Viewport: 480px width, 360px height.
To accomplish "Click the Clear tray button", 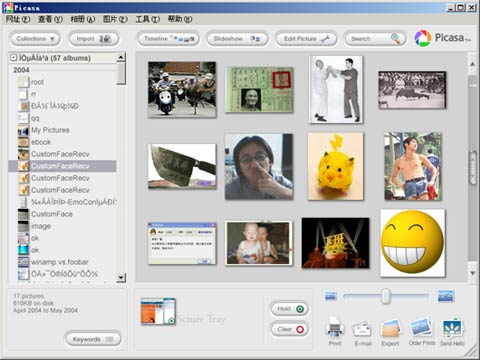I will pyautogui.click(x=289, y=329).
